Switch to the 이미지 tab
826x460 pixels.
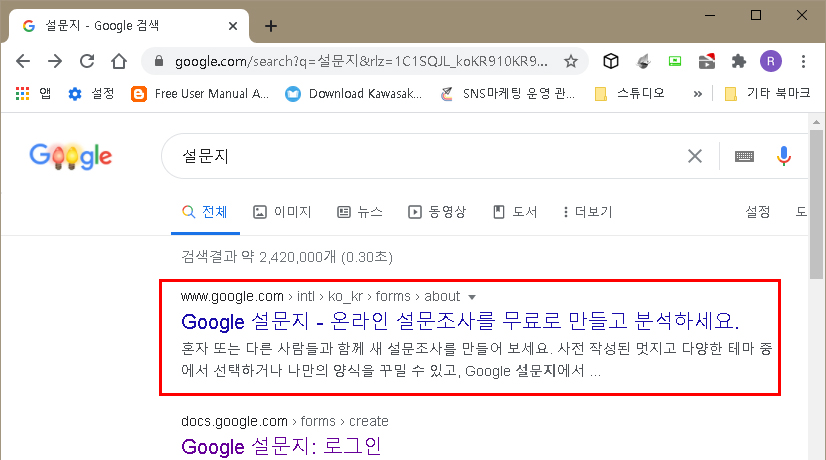(x=282, y=212)
